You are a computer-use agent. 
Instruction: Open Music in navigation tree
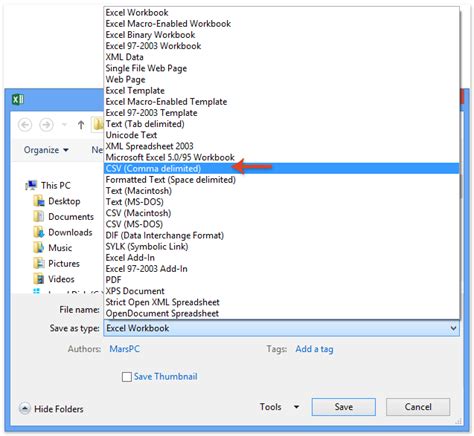[60, 248]
